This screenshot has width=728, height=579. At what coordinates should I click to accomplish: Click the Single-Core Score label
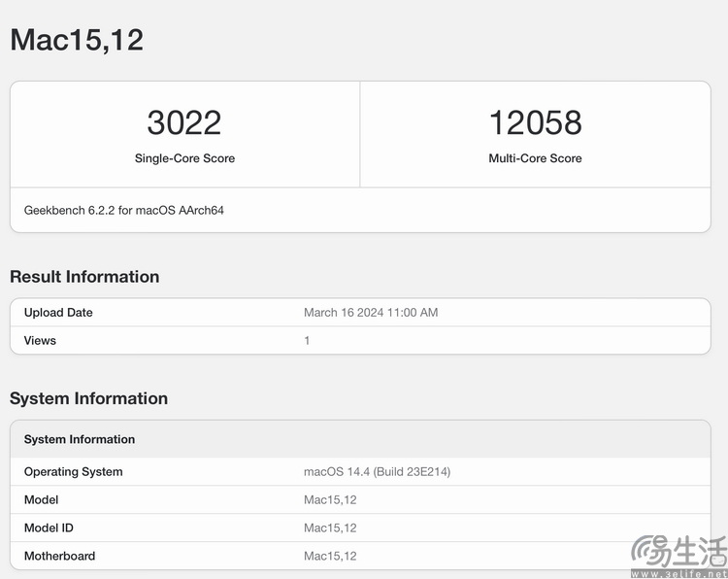click(x=184, y=158)
